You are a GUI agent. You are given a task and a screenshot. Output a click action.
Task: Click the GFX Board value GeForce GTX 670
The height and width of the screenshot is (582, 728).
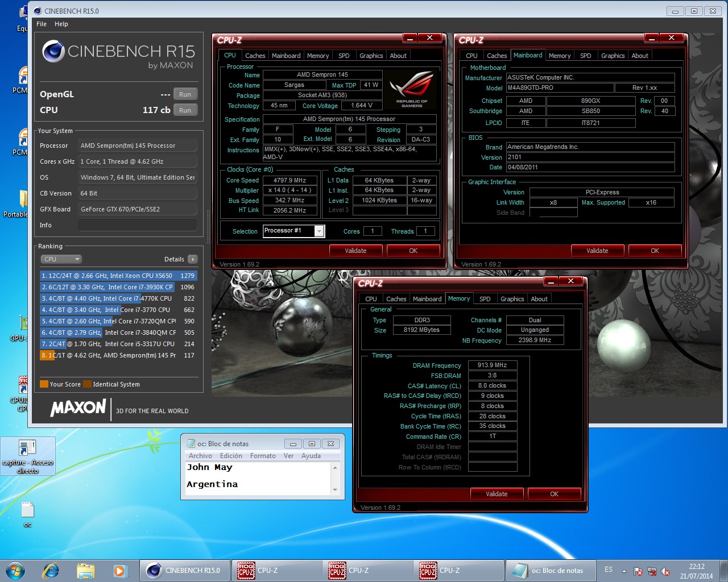pyautogui.click(x=138, y=209)
